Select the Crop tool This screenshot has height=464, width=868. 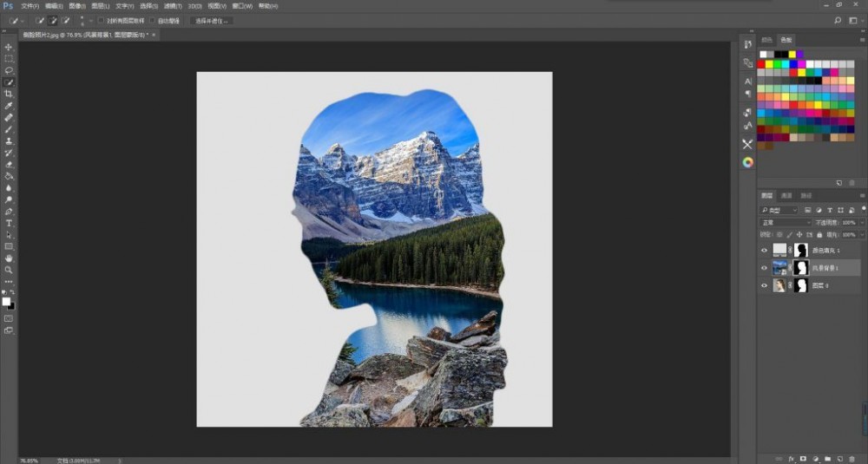point(9,94)
